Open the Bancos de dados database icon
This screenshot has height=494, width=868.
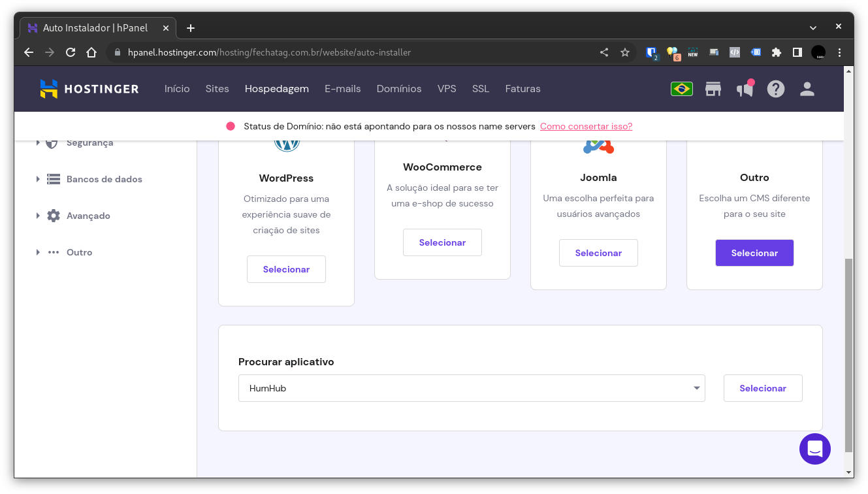tap(53, 179)
